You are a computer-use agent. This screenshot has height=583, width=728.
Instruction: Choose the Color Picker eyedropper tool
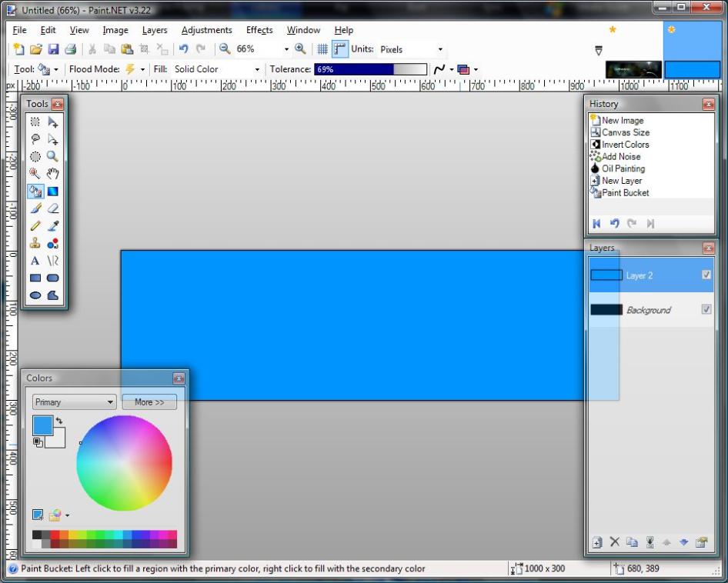pos(53,226)
